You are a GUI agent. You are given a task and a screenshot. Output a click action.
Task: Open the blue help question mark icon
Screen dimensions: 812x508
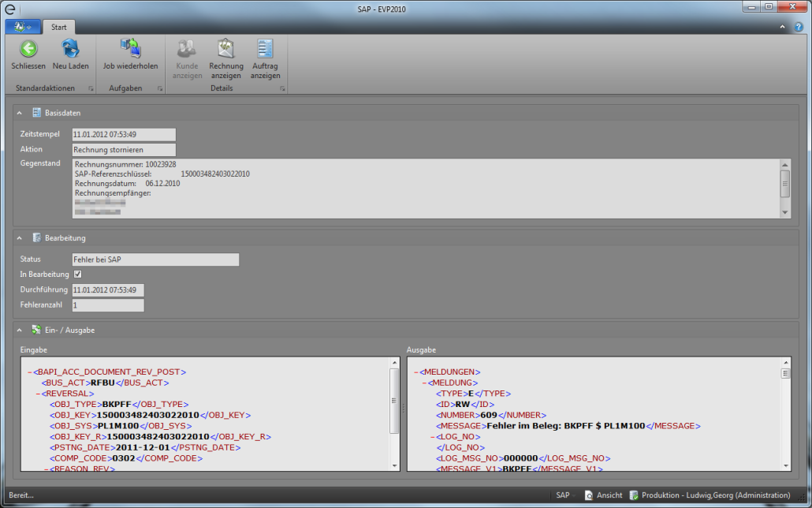(799, 27)
